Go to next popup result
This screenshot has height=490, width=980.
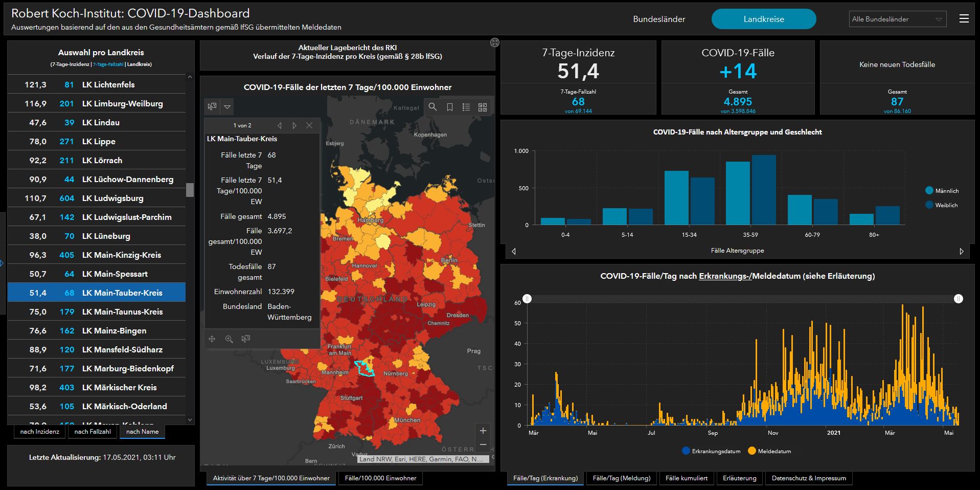[x=294, y=125]
